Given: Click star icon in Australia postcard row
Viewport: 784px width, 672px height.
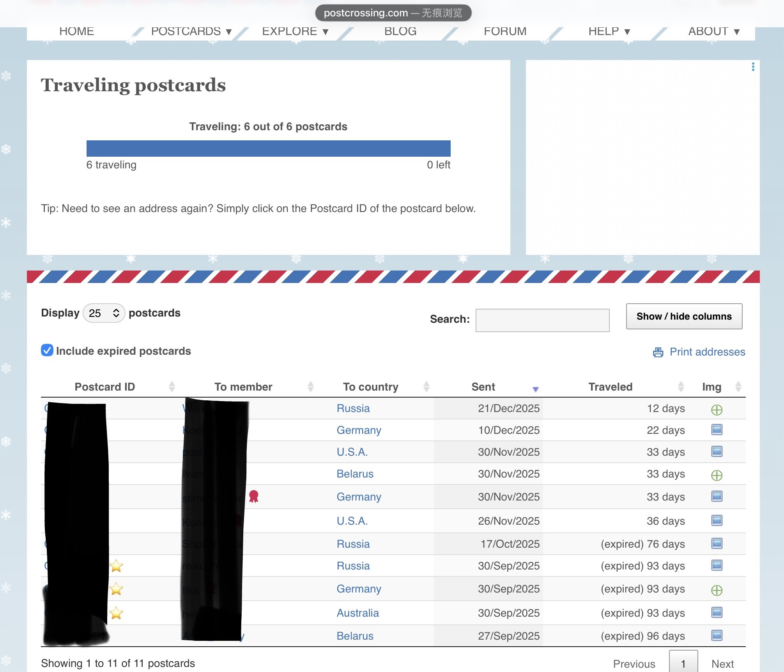Looking at the screenshot, I should [116, 613].
